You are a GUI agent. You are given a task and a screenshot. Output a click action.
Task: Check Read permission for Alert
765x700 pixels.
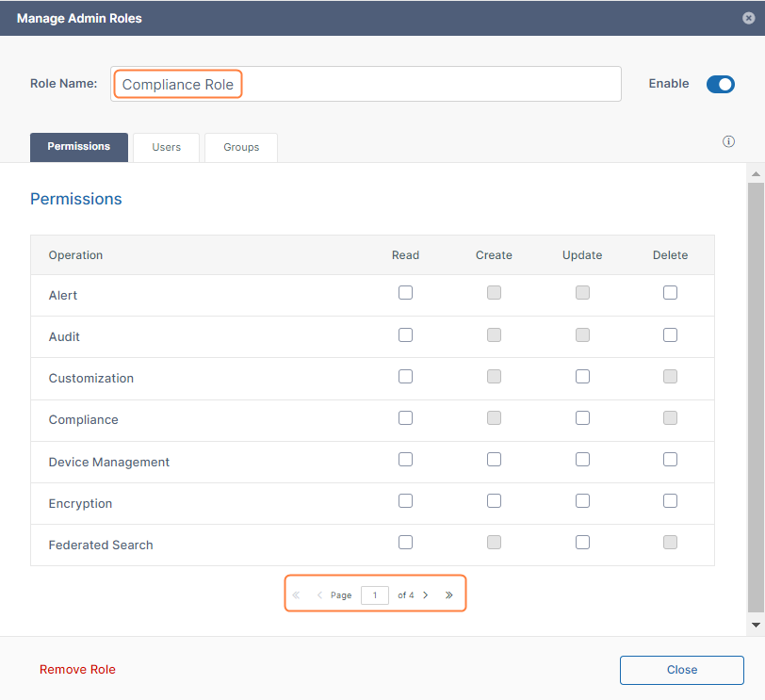(x=405, y=293)
